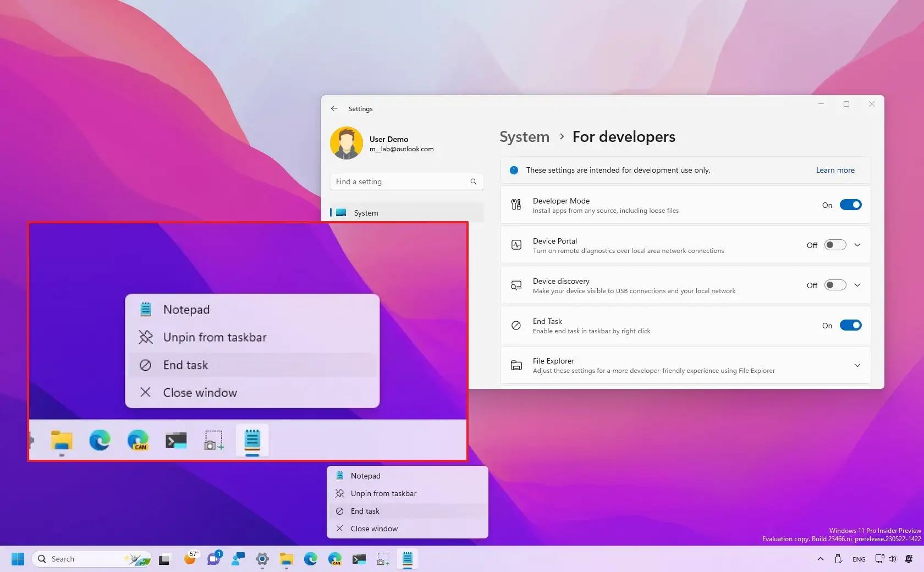Switch input language via ENG
The height and width of the screenshot is (572, 924).
click(x=859, y=559)
